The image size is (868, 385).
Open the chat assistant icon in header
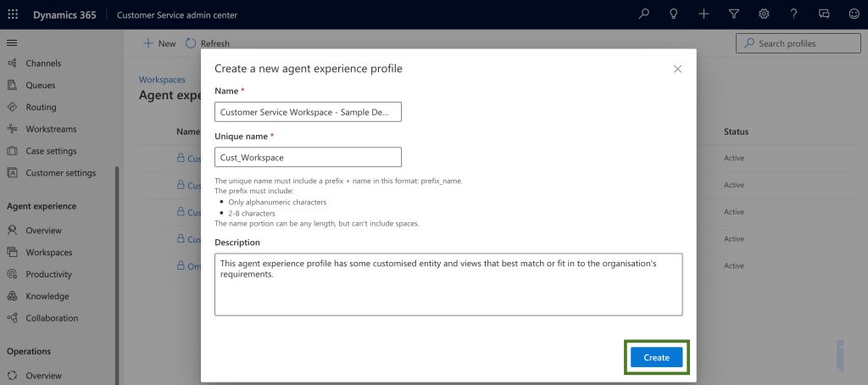pyautogui.click(x=823, y=14)
